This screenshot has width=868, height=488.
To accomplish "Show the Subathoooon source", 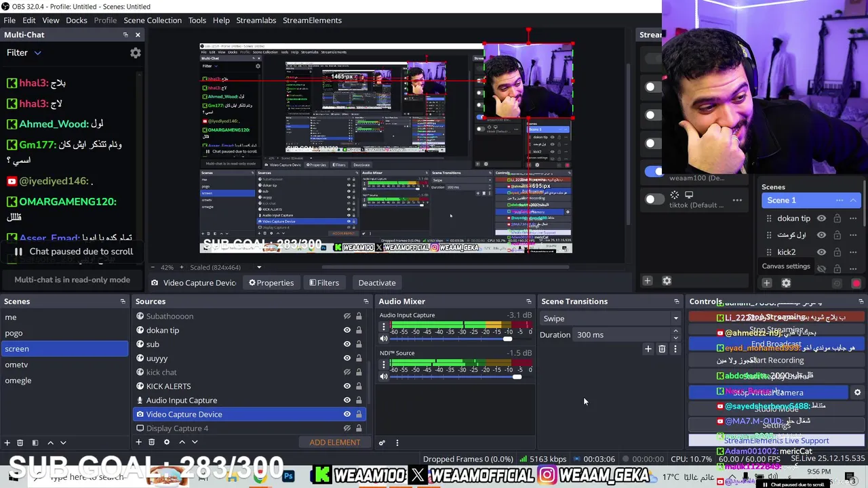I will 347,317.
